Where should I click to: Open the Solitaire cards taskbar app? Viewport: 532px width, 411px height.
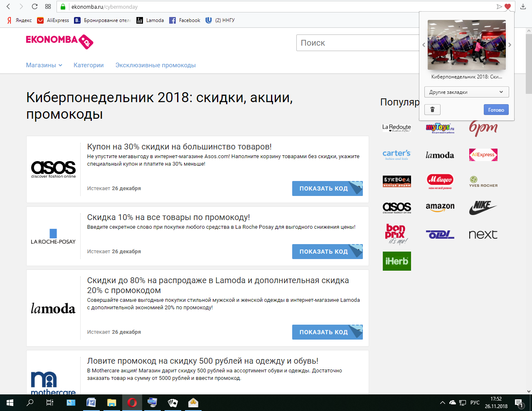pyautogui.click(x=172, y=403)
